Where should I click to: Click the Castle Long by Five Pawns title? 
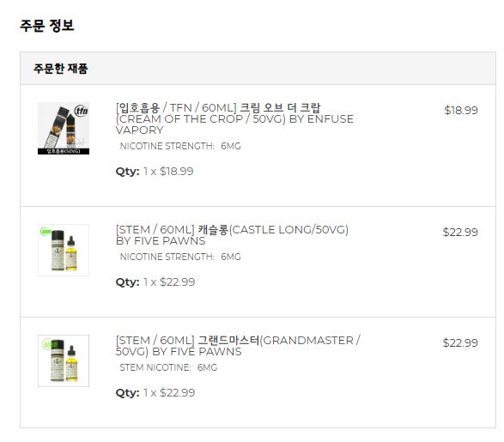[x=232, y=235]
